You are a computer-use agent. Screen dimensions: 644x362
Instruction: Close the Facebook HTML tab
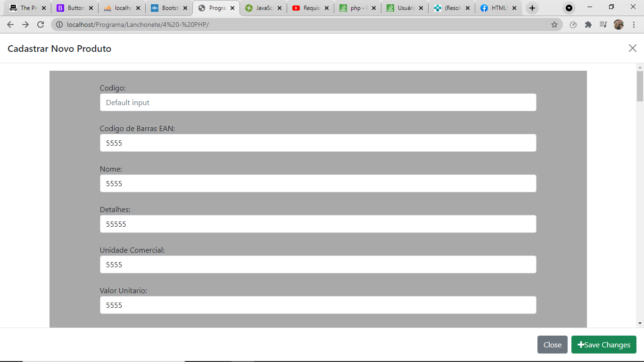coord(515,8)
